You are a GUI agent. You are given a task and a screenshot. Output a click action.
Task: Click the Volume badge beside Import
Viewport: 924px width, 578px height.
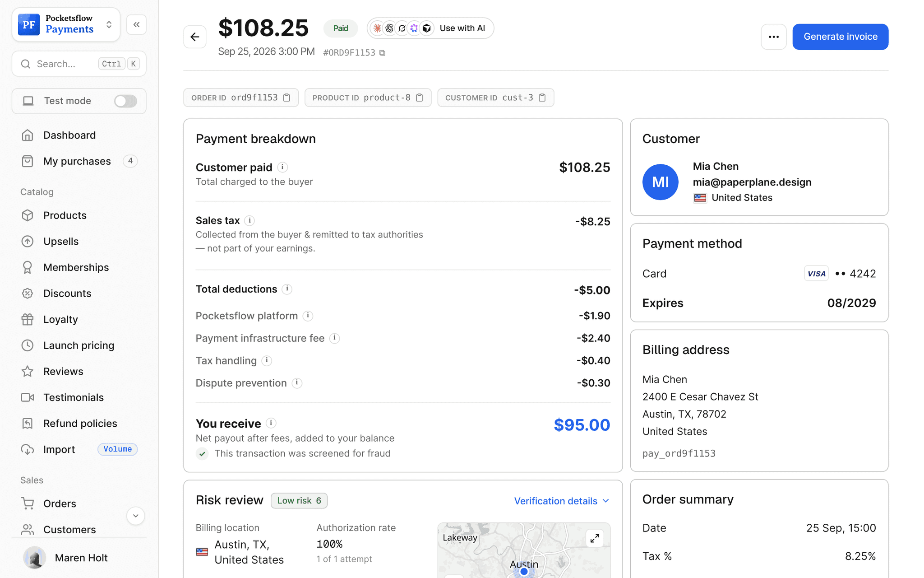coord(118,449)
